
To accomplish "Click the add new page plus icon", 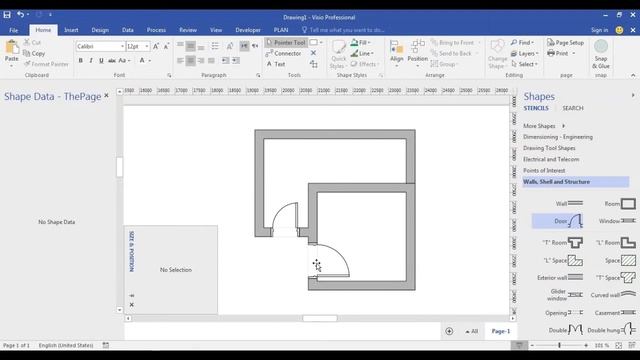I will click(x=449, y=331).
